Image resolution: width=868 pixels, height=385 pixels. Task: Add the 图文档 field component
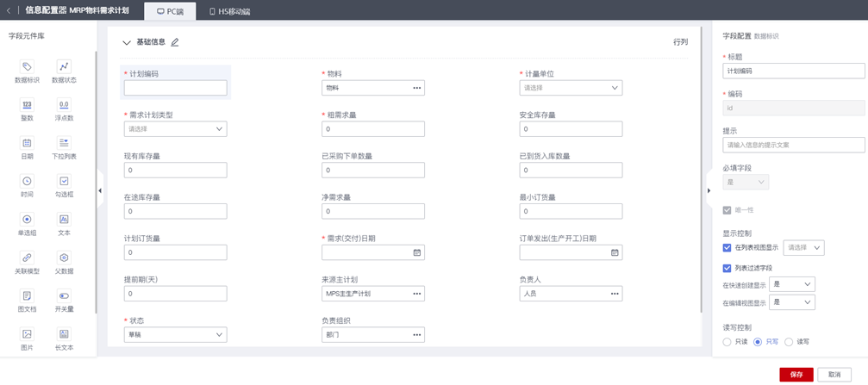27,296
